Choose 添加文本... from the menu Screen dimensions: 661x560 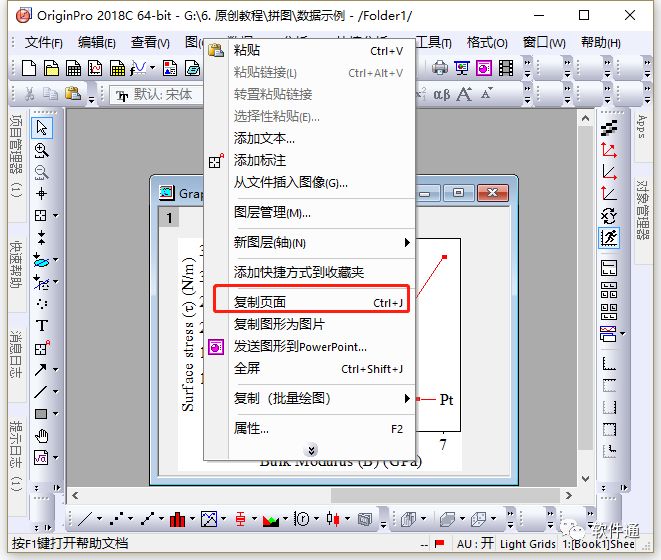click(x=309, y=138)
